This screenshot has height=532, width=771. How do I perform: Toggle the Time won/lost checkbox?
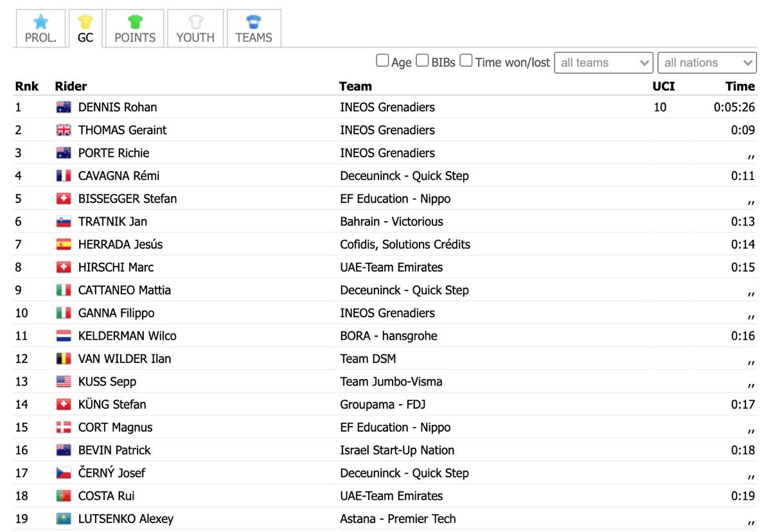point(466,60)
